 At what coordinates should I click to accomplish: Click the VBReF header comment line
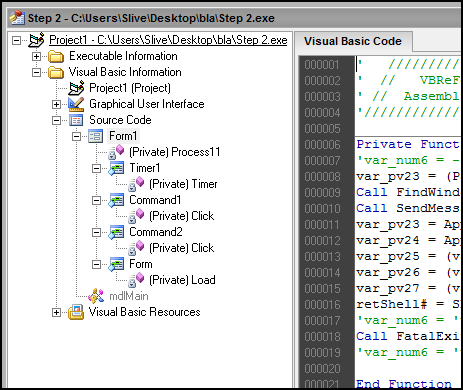click(x=408, y=80)
